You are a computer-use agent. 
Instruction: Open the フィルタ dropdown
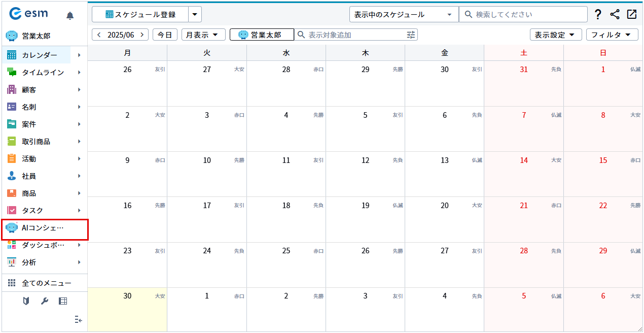(612, 35)
